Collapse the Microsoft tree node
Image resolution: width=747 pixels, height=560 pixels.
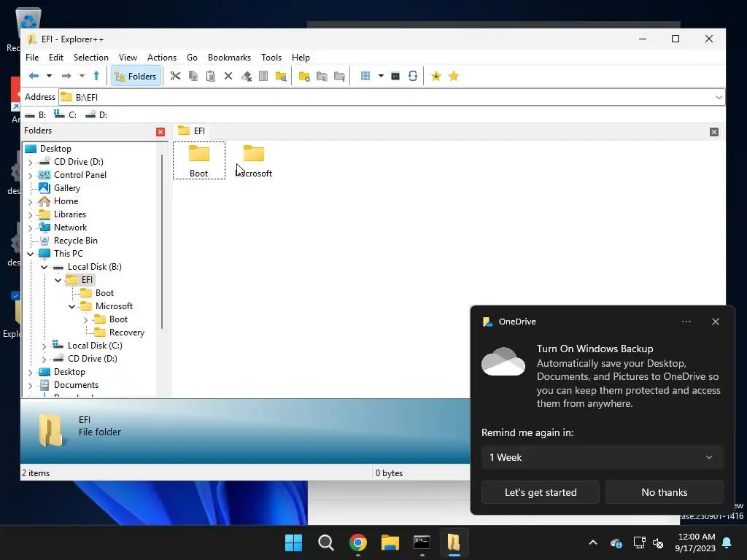[72, 306]
